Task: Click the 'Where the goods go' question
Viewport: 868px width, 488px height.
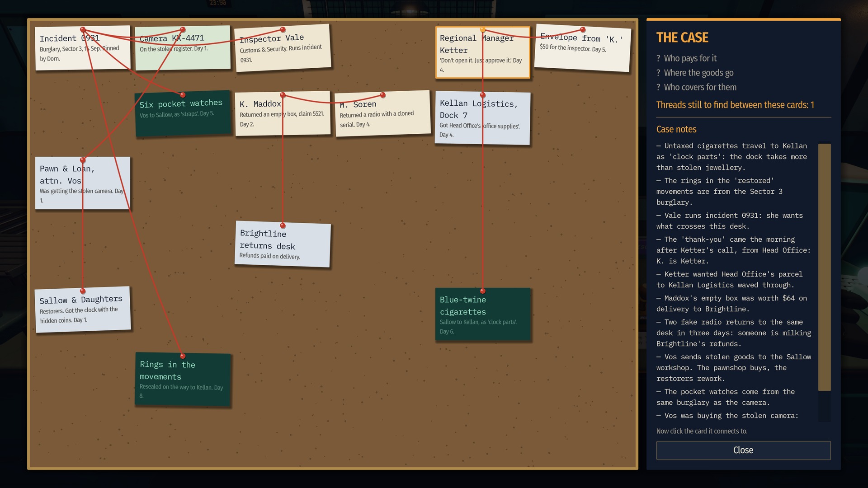Action: (695, 73)
